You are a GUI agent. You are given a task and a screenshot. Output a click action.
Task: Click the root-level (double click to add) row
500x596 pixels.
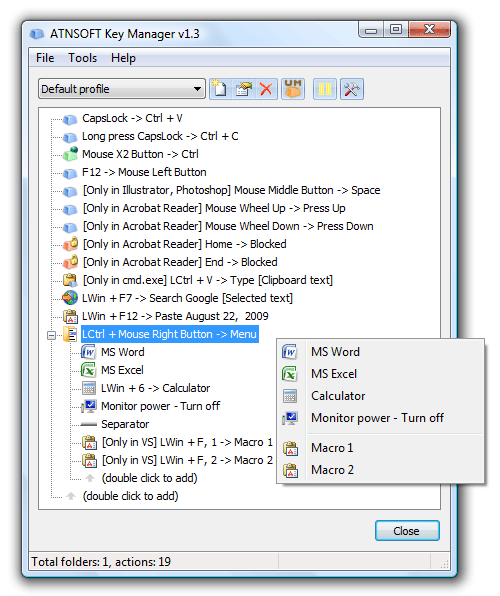point(130,496)
